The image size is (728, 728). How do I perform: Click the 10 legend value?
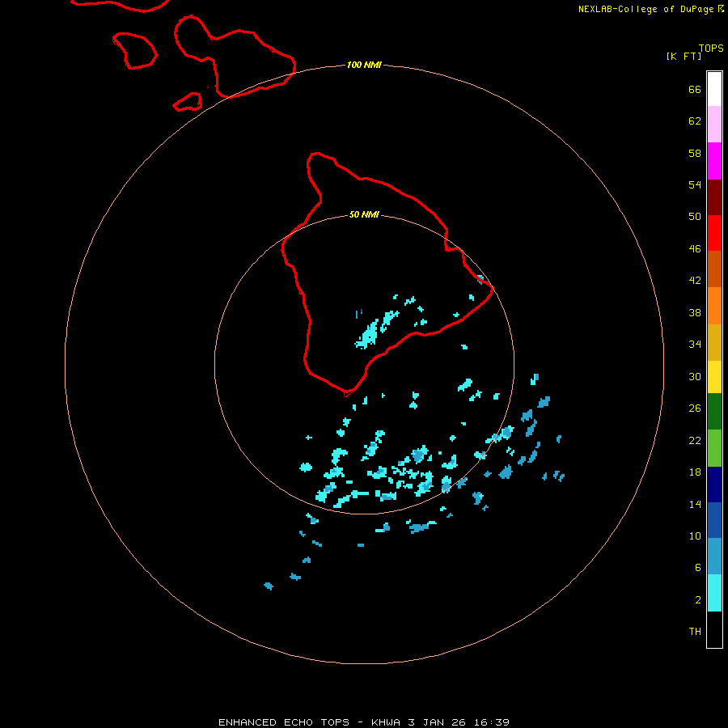695,535
